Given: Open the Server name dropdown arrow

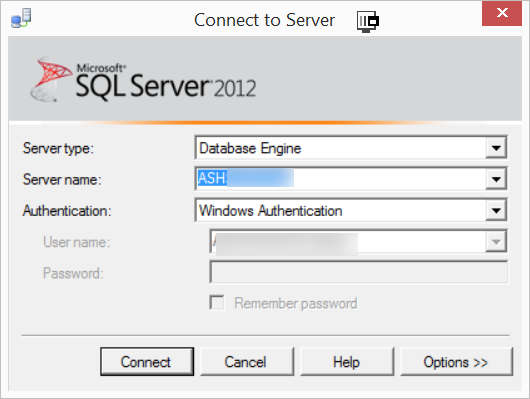Looking at the screenshot, I should (x=496, y=179).
